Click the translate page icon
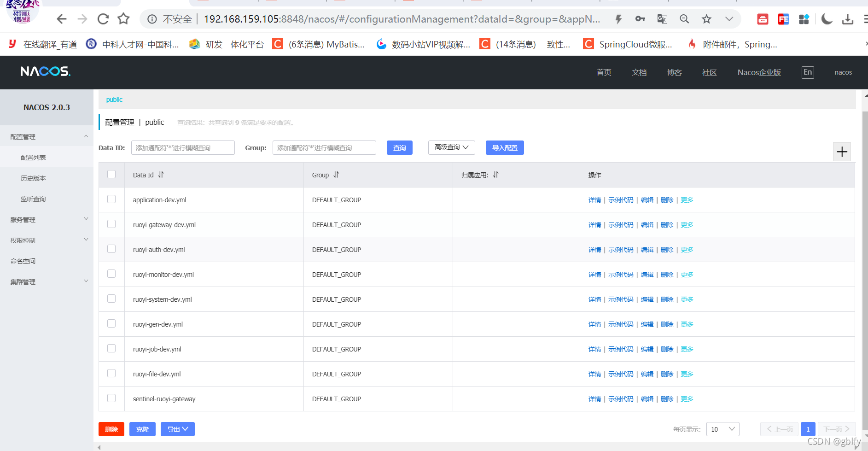Screen dimensions: 868x451 (662, 19)
